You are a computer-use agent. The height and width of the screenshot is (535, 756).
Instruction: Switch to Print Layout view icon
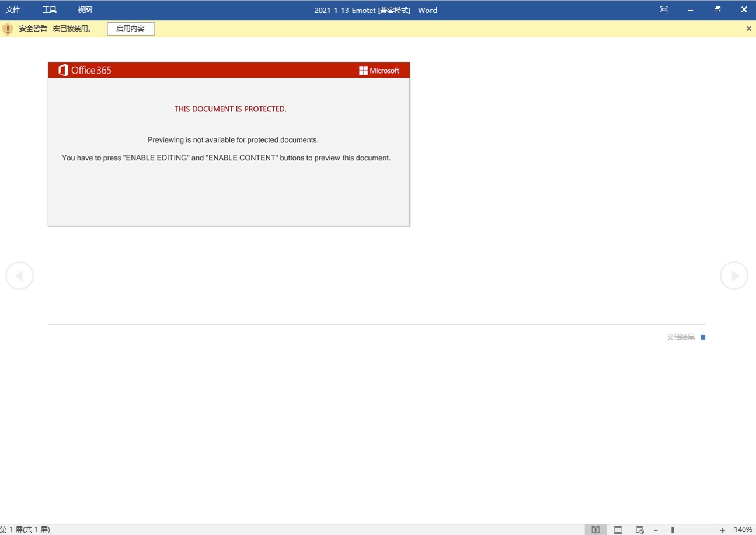tap(618, 530)
